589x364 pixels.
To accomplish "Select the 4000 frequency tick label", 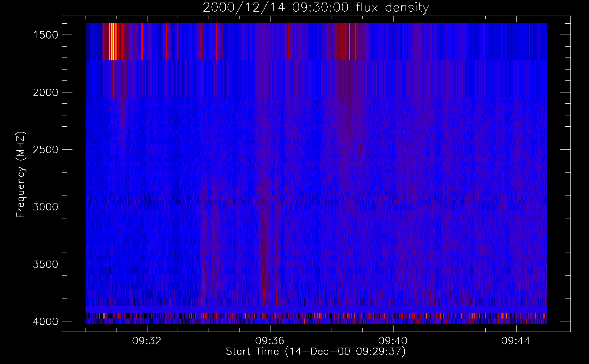I will 46,321.
